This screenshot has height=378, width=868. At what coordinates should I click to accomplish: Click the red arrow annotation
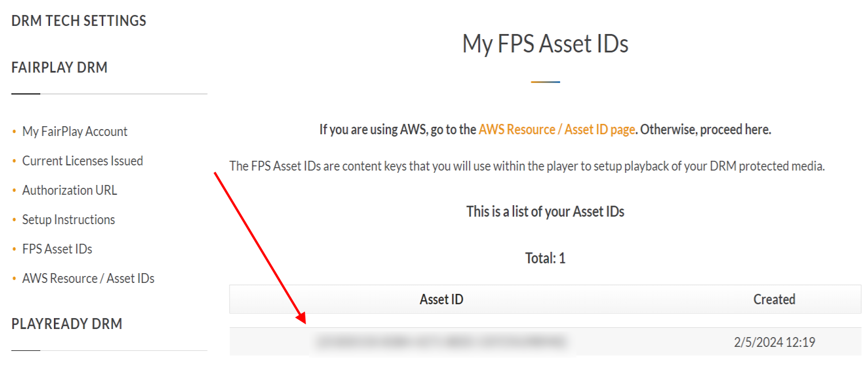point(259,247)
